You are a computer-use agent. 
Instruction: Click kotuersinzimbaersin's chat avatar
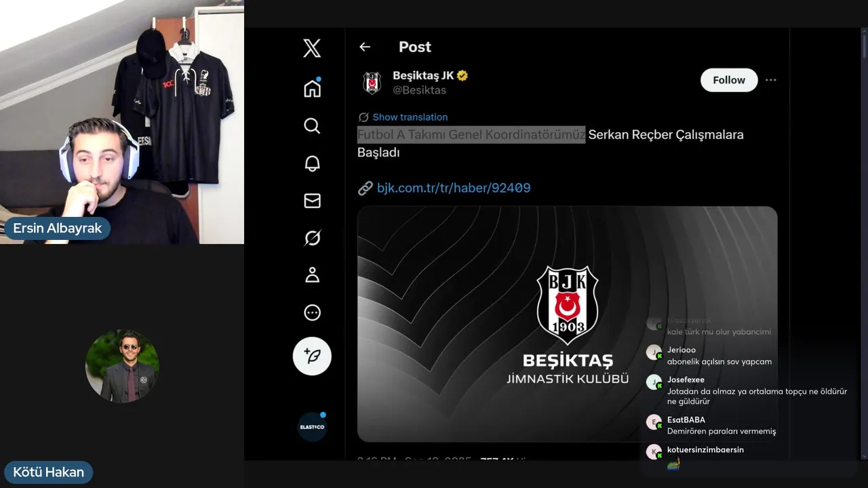[654, 452]
